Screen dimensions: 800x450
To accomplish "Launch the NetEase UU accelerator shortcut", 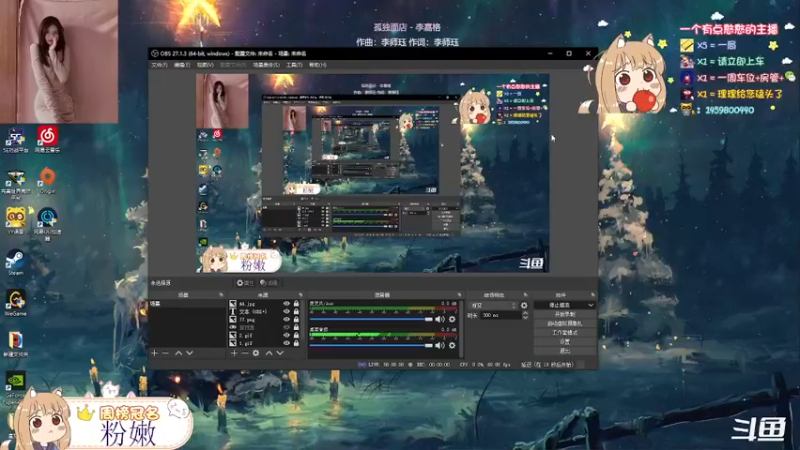I will coord(47,222).
